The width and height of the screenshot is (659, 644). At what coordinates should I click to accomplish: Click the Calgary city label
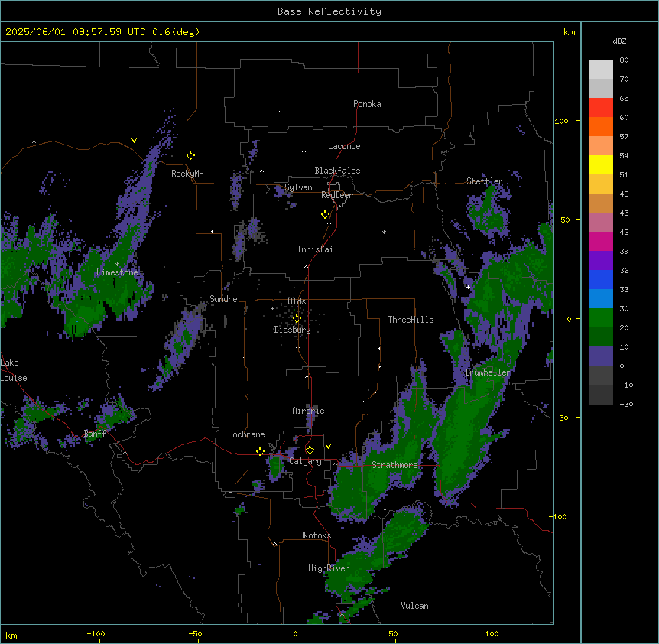tap(305, 461)
